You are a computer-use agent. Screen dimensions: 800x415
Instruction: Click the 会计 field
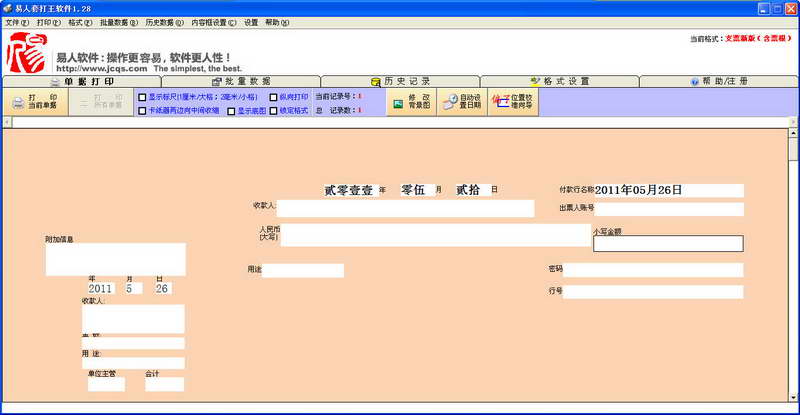point(164,384)
